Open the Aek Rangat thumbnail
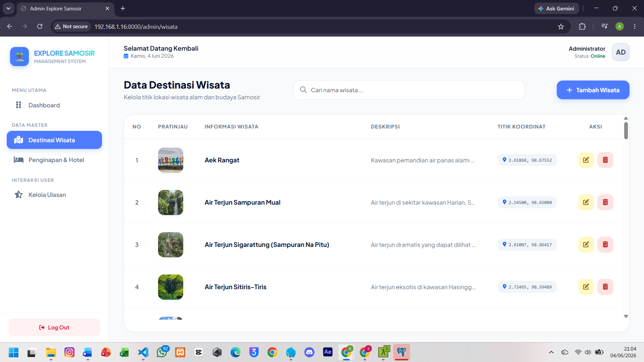The image size is (644, 362). point(170,160)
